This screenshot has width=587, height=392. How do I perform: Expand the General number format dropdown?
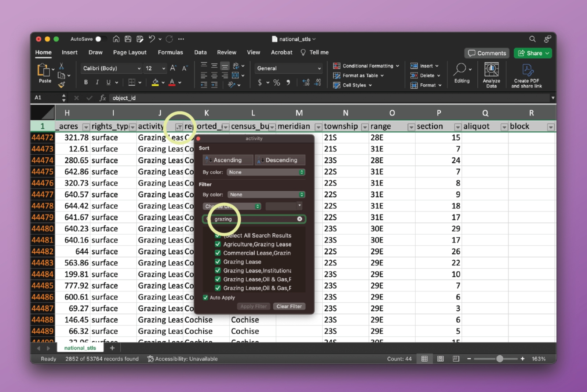[319, 68]
